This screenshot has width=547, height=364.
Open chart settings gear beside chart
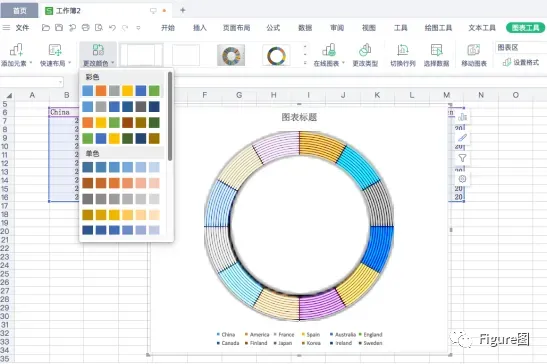[x=462, y=179]
